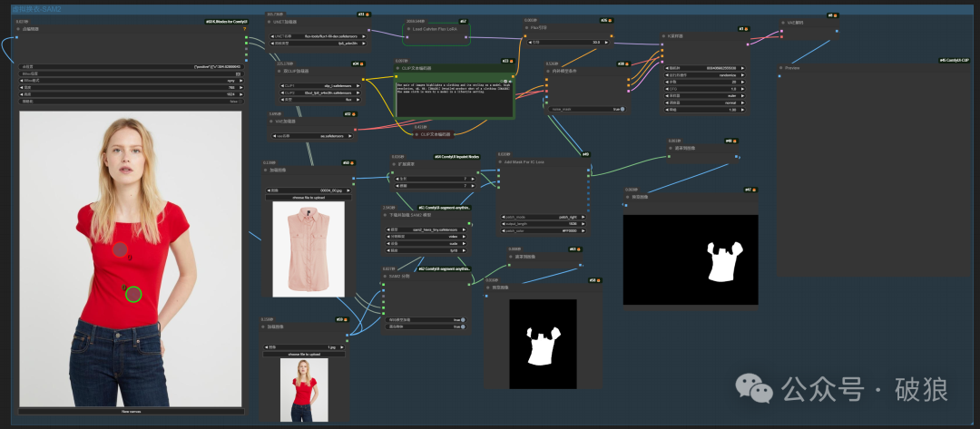Open the normal scheduler selector in K采样器
The image size is (980, 429).
[705, 102]
